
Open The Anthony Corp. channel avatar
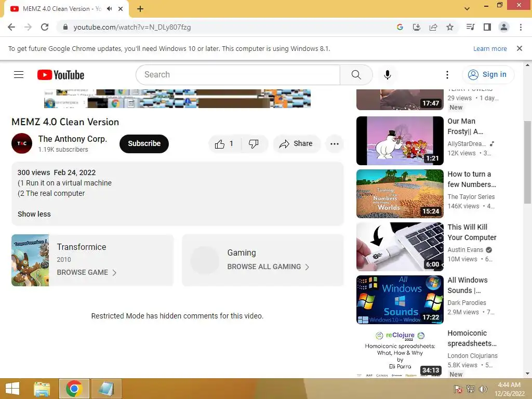pyautogui.click(x=22, y=143)
